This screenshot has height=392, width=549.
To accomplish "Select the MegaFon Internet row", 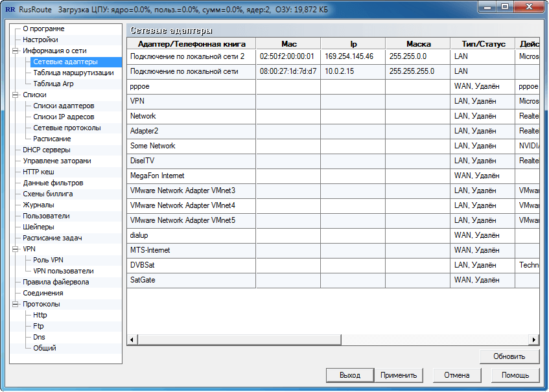I will point(333,176).
